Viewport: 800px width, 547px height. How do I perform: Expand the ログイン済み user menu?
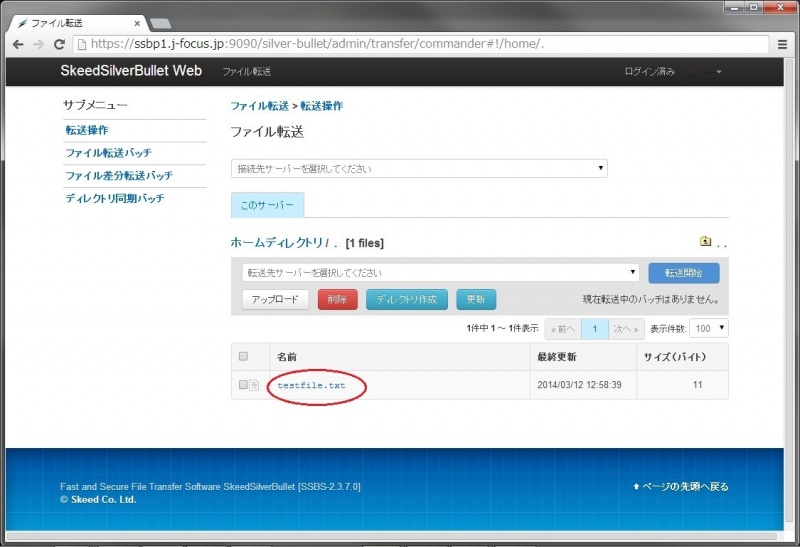pyautogui.click(x=672, y=72)
